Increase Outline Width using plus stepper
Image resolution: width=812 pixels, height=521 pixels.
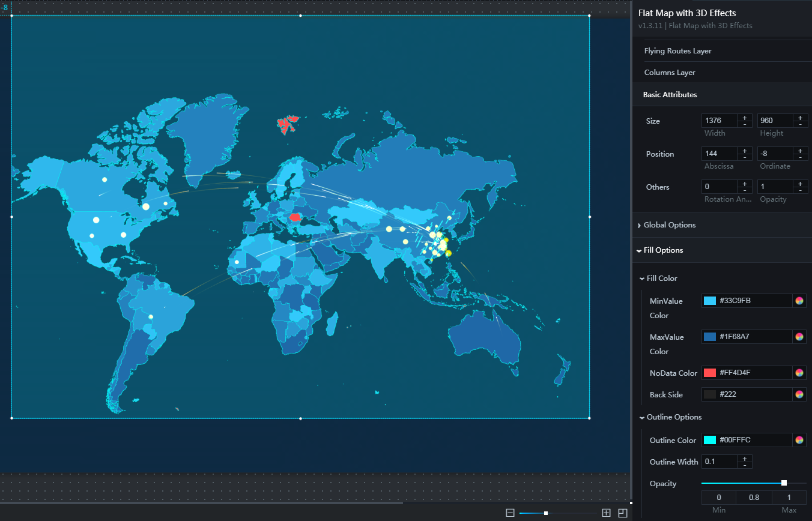click(744, 459)
